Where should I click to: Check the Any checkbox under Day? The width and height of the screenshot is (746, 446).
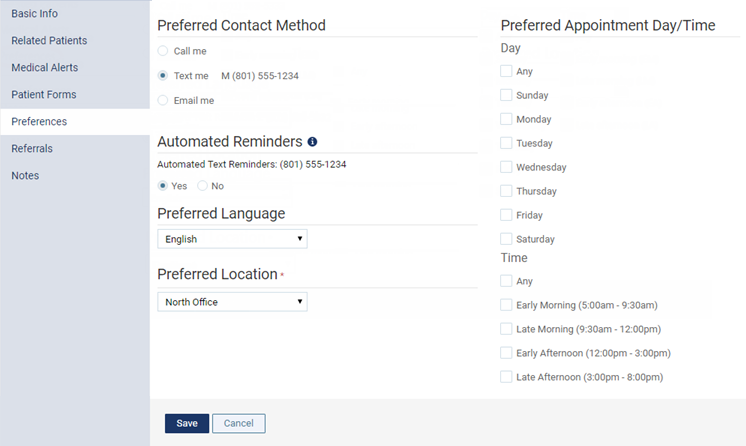point(506,71)
